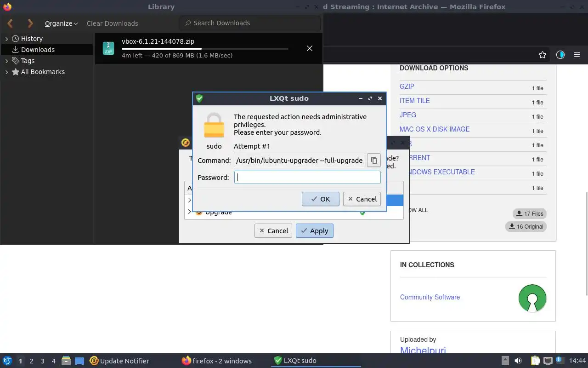The image size is (588, 368).
Task: Open the clipboard manager tray icon
Action: point(535,361)
